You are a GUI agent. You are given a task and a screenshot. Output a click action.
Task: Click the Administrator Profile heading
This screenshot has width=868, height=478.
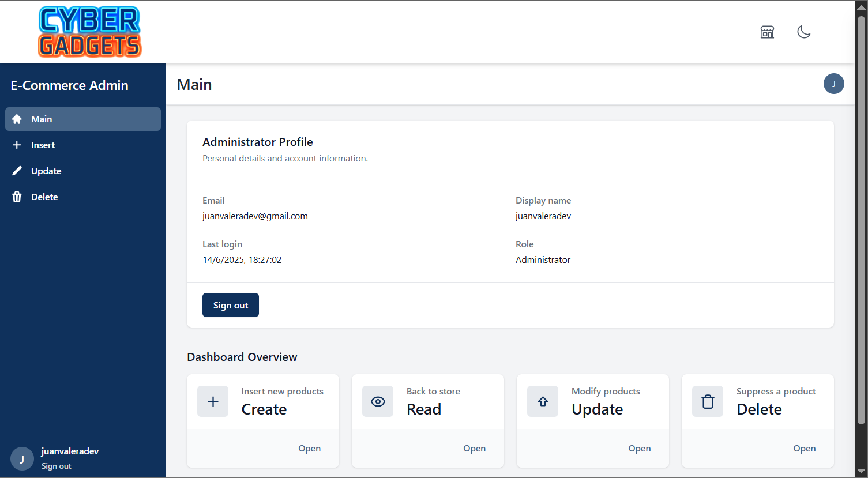258,142
